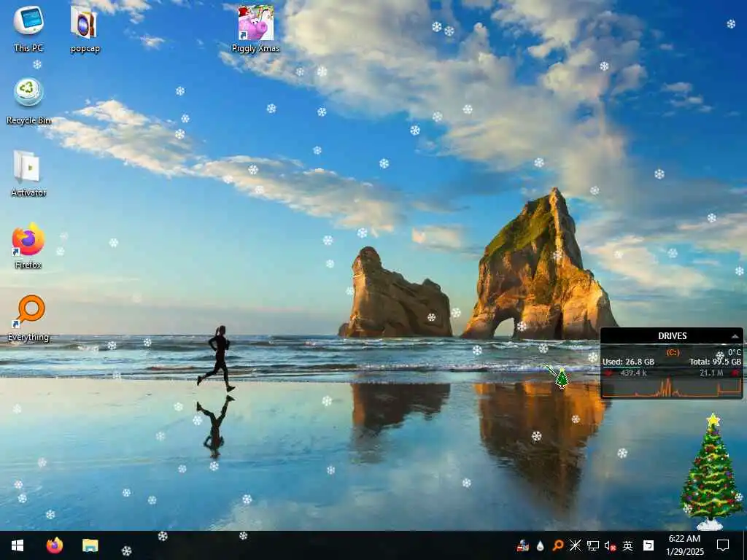747x560 pixels.
Task: Select the Activator folder icon
Action: [x=28, y=174]
